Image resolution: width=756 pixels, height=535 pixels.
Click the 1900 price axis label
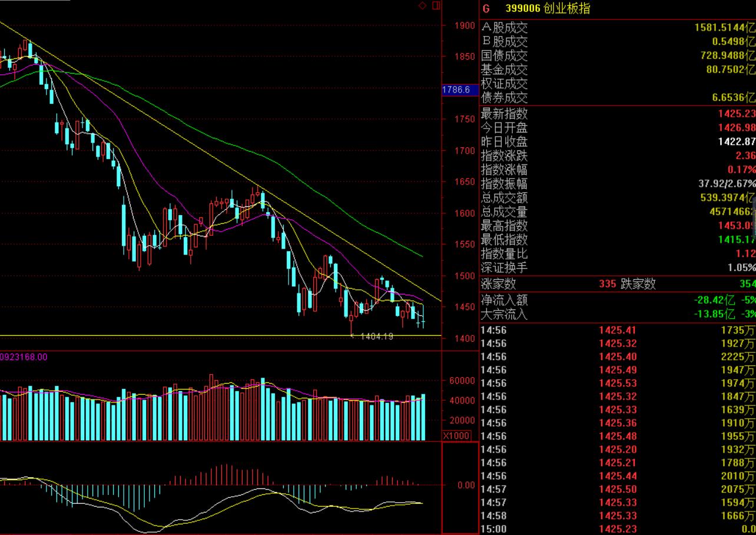click(x=465, y=25)
